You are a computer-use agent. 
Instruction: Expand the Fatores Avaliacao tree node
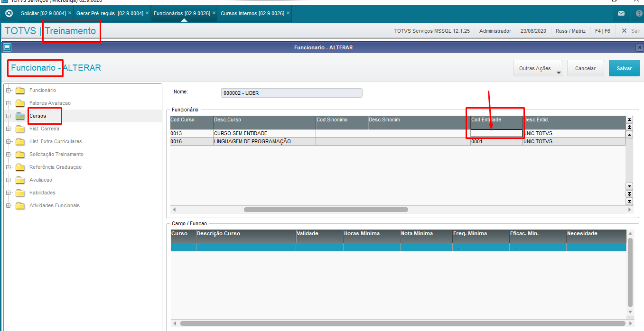point(8,103)
